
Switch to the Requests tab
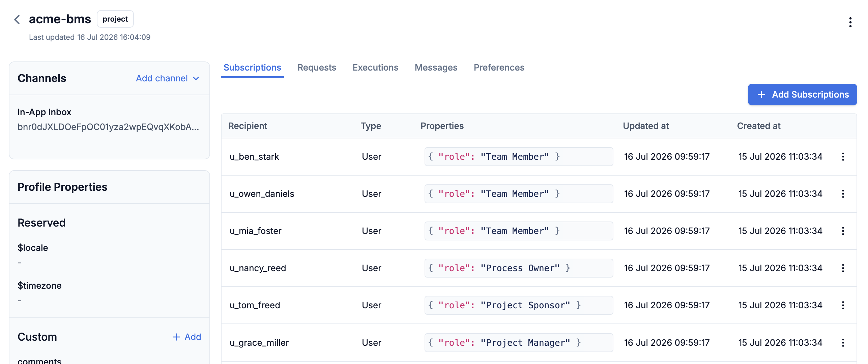pyautogui.click(x=317, y=68)
